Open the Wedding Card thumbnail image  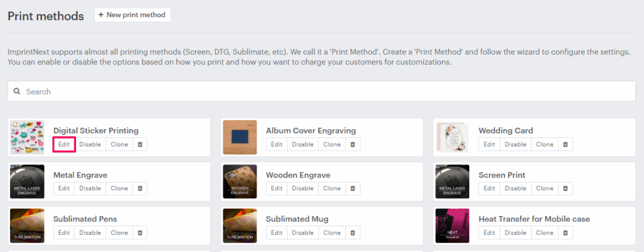pyautogui.click(x=453, y=137)
